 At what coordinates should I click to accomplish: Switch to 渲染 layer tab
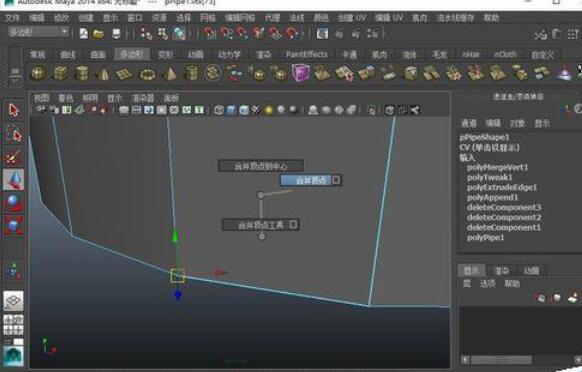(x=501, y=271)
